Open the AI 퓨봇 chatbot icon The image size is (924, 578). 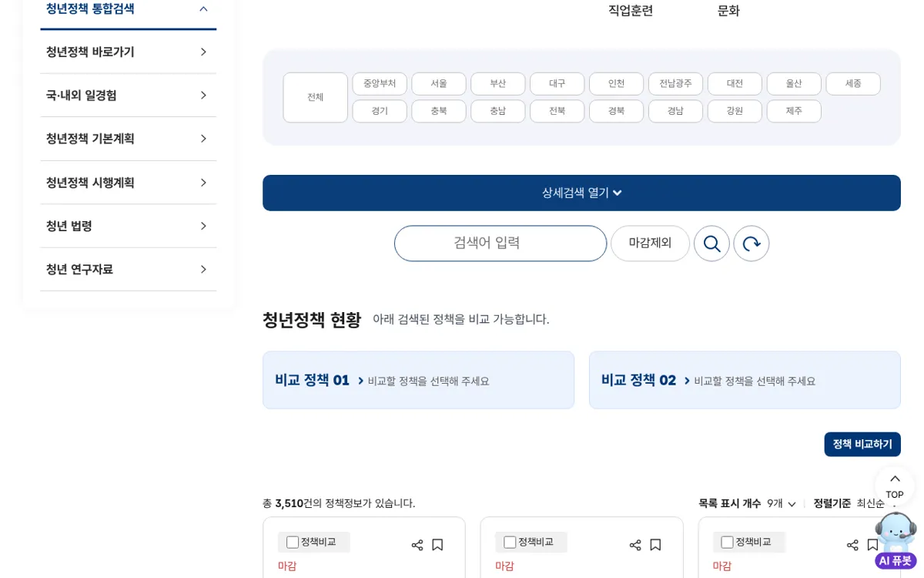pyautogui.click(x=896, y=541)
